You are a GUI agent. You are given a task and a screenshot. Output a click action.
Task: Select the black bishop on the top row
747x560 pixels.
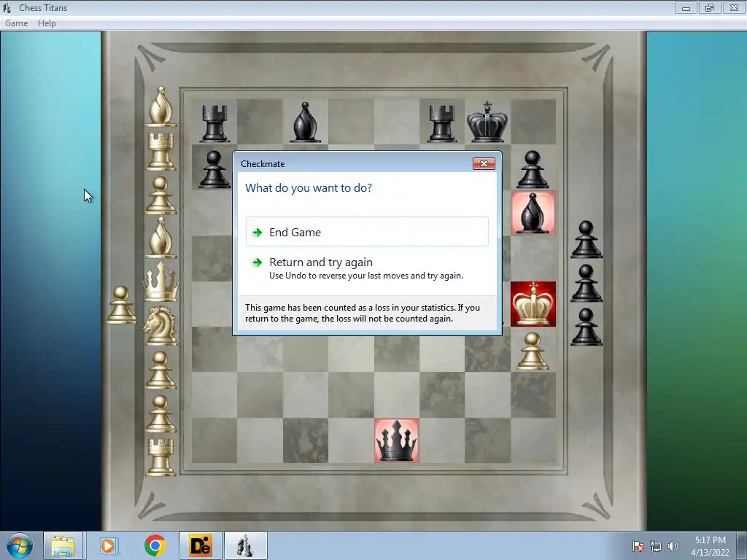(x=305, y=122)
